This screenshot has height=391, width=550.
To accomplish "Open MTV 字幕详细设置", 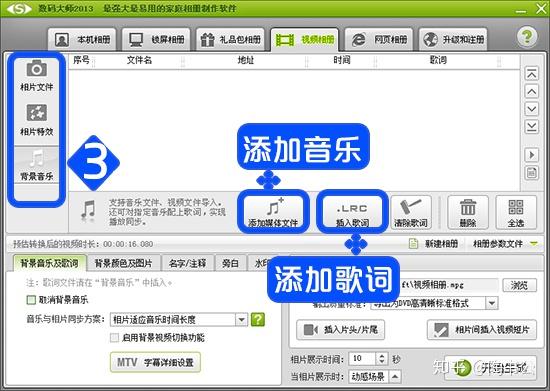I will click(x=155, y=362).
